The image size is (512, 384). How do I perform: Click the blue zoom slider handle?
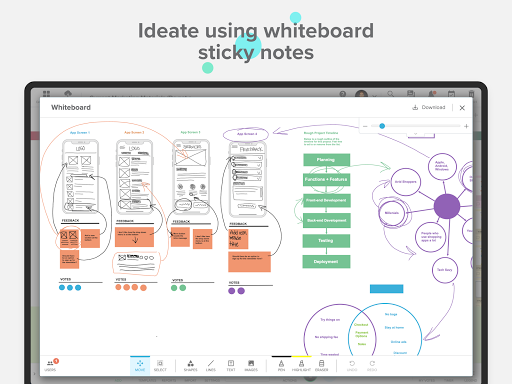click(x=382, y=126)
